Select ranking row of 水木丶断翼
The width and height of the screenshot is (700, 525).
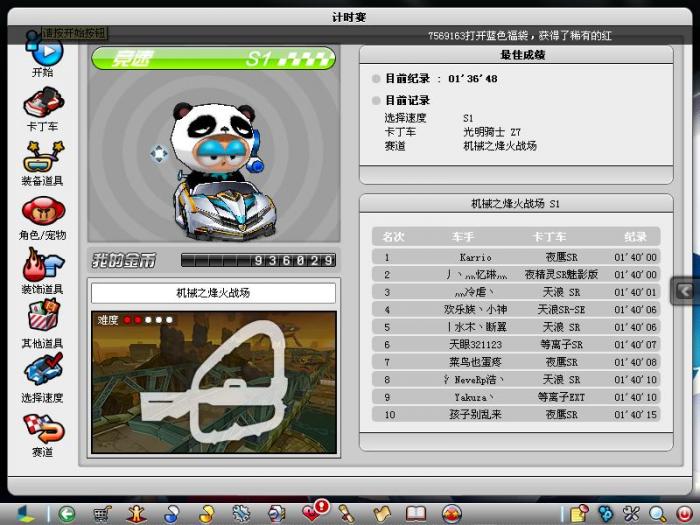click(516, 327)
